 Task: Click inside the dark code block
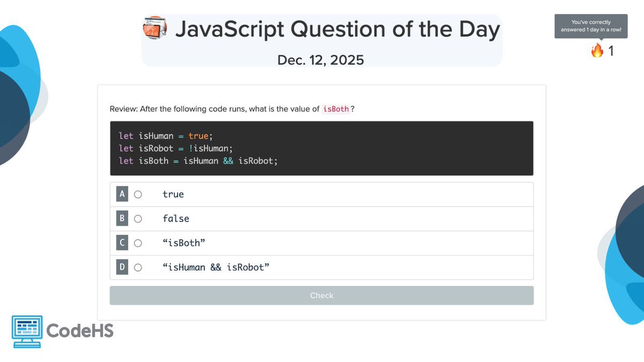[x=321, y=148]
